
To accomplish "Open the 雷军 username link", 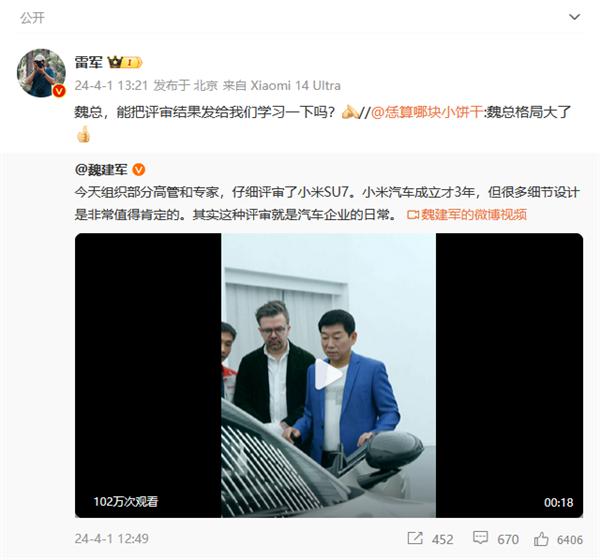I will point(88,62).
